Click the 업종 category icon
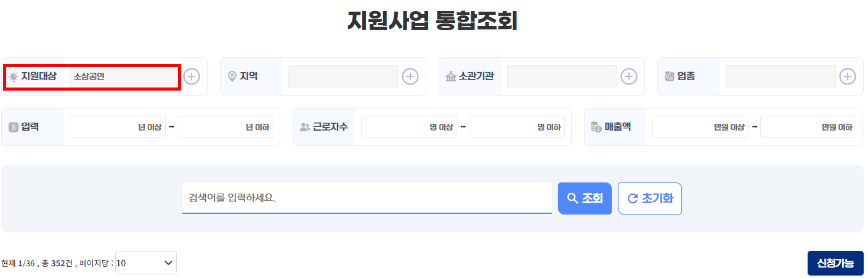Viewport: 868px width, 278px height. click(x=670, y=76)
